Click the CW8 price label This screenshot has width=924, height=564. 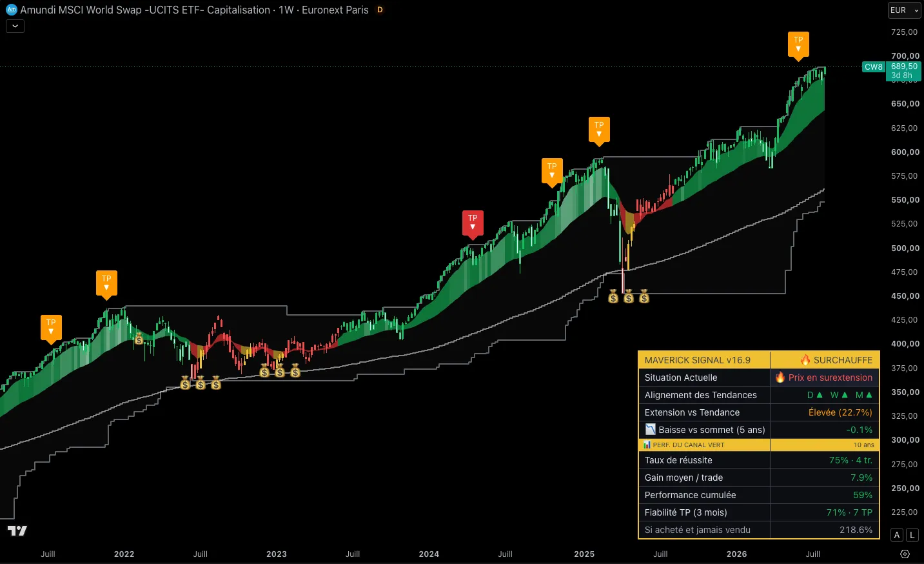pos(874,67)
